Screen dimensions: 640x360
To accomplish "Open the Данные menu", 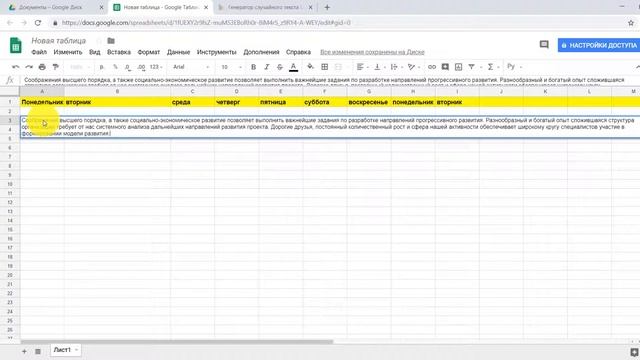I will tap(178, 52).
